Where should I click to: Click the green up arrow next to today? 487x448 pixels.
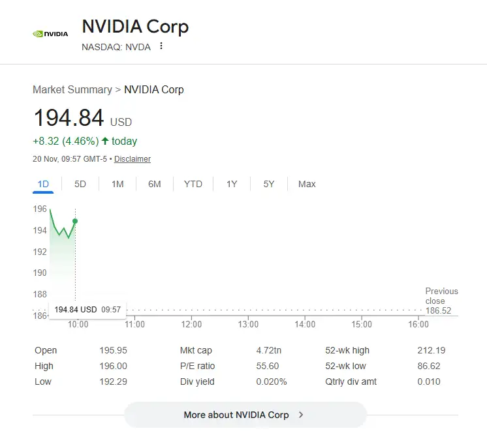pyautogui.click(x=105, y=141)
